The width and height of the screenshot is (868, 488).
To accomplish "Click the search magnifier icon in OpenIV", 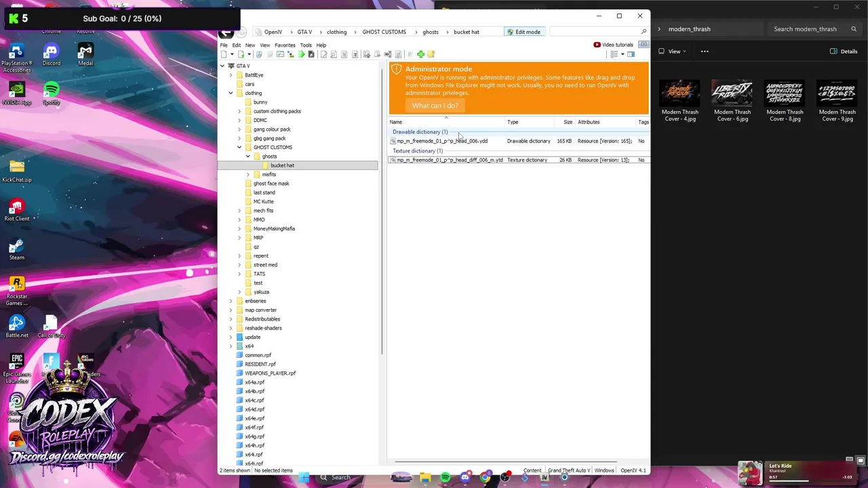I will 643,32.
